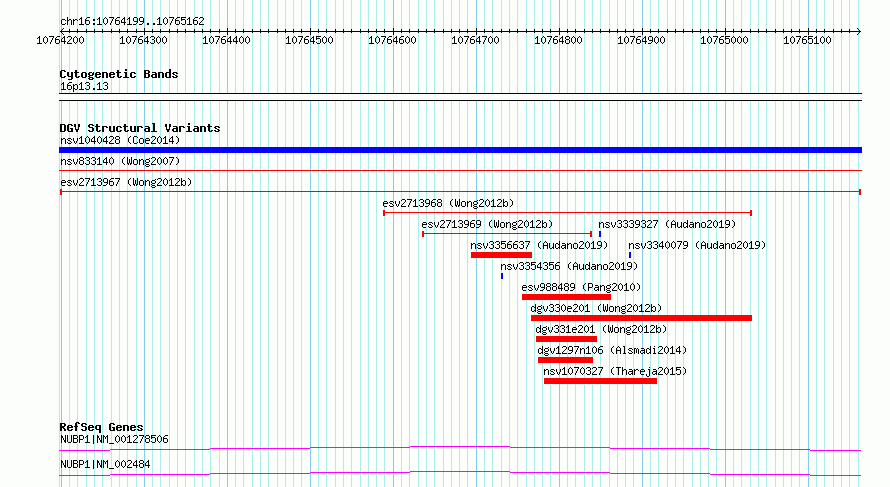
Task: Open the esv2713968 (Wong2012b) variant feature
Action: (568, 213)
